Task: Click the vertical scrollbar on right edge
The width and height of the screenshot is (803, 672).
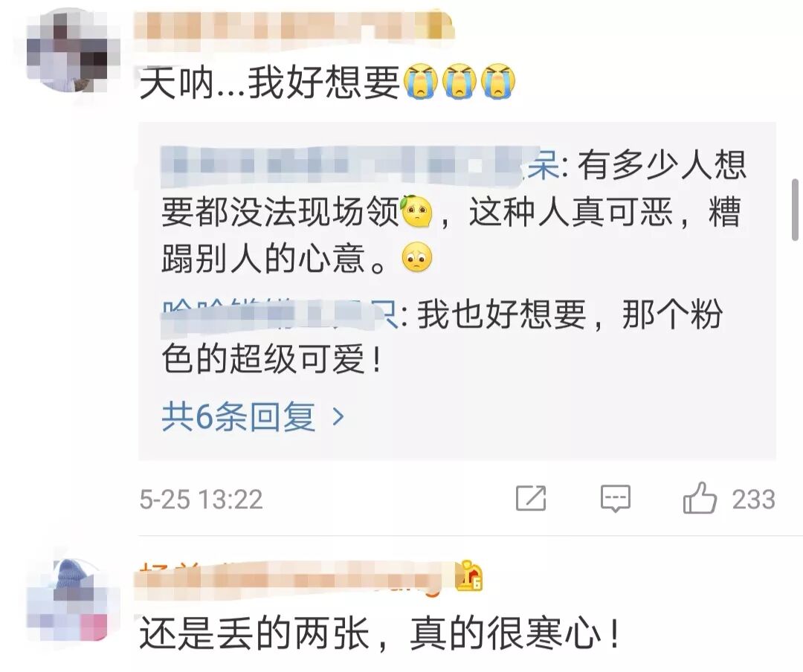Action: tap(796, 210)
